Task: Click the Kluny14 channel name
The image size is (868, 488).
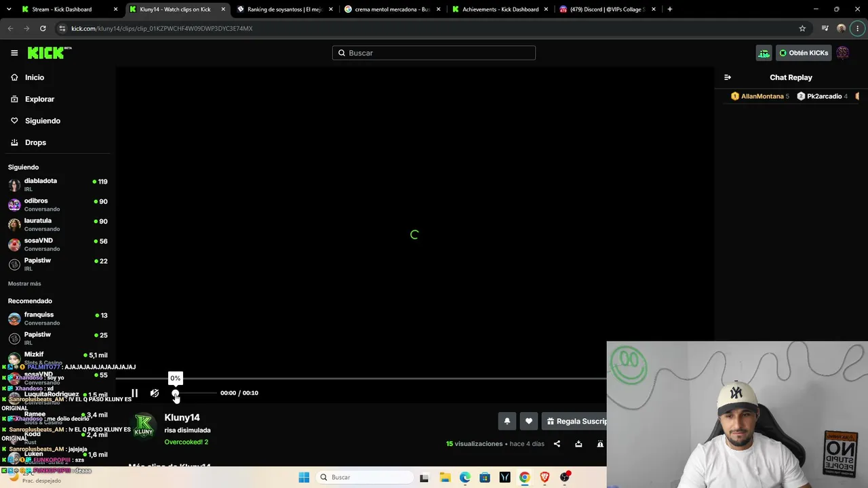Action: [182, 418]
